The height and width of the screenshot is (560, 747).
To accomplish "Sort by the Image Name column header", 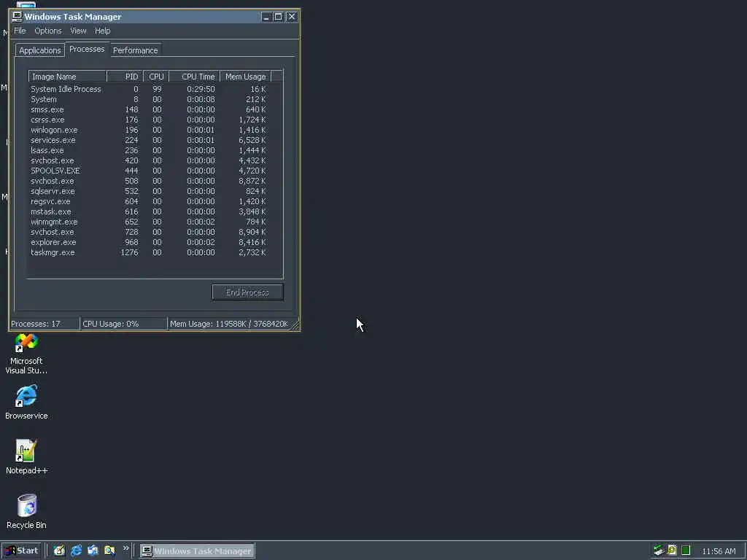I will click(x=68, y=77).
